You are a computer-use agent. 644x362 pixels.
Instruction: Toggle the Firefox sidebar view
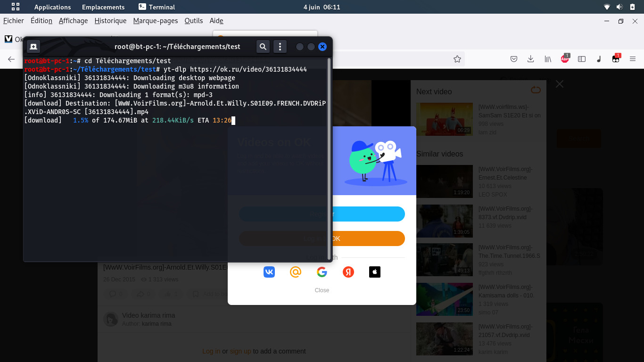tap(582, 59)
